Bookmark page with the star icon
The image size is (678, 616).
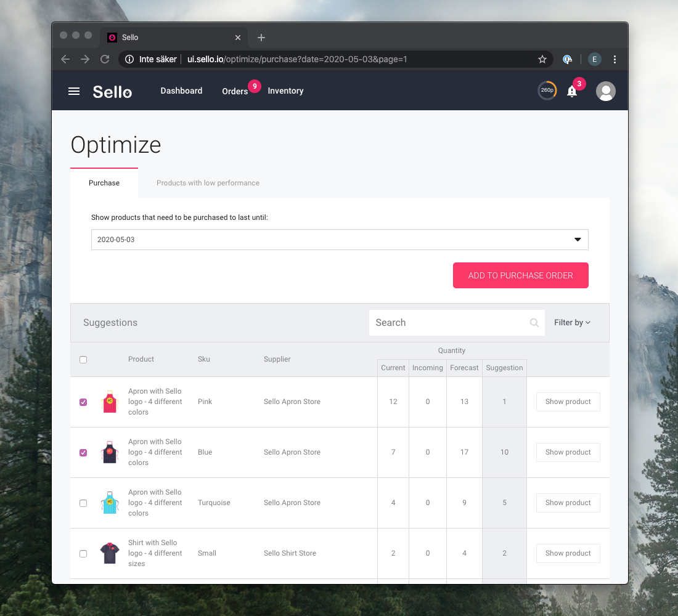pos(542,59)
